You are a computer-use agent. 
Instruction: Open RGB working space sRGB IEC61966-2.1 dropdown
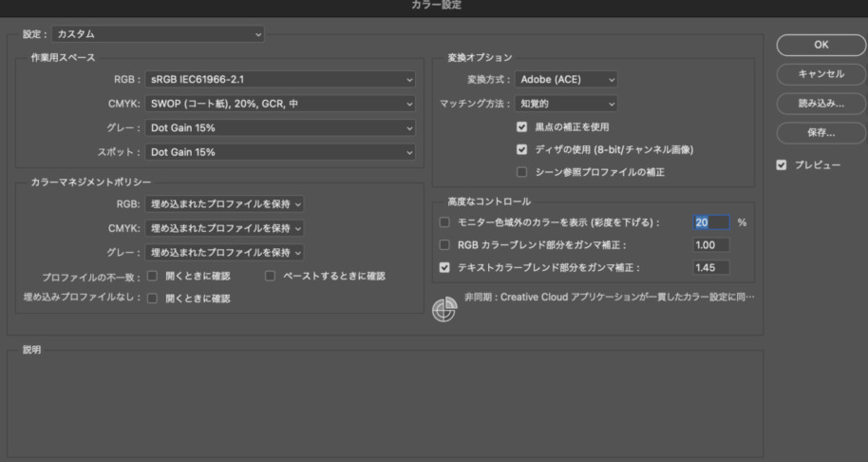[280, 79]
